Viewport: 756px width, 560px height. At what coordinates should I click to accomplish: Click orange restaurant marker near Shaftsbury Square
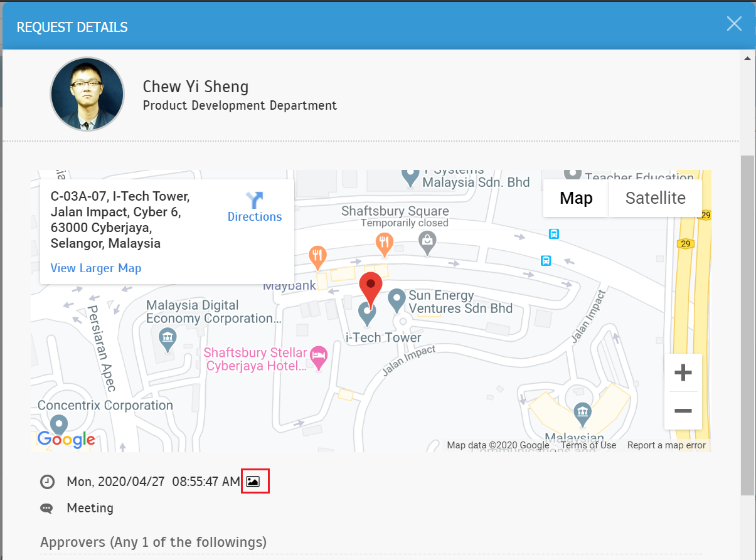(x=385, y=245)
